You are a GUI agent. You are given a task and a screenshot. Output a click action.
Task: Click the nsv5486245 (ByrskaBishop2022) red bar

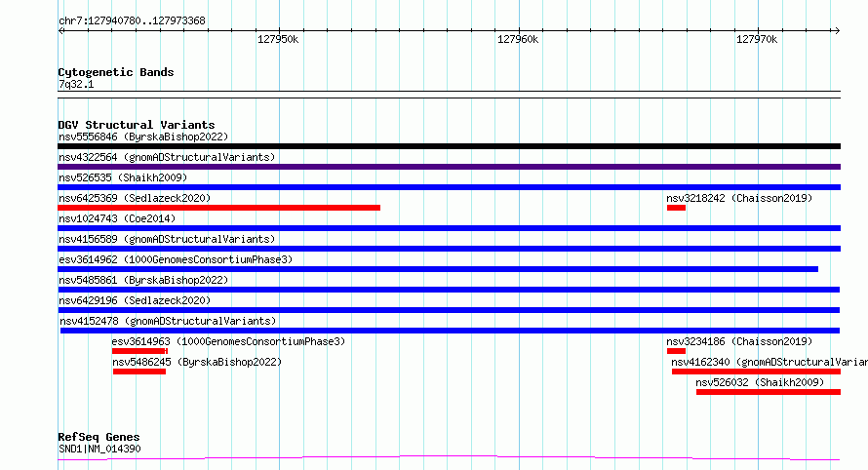(x=138, y=372)
